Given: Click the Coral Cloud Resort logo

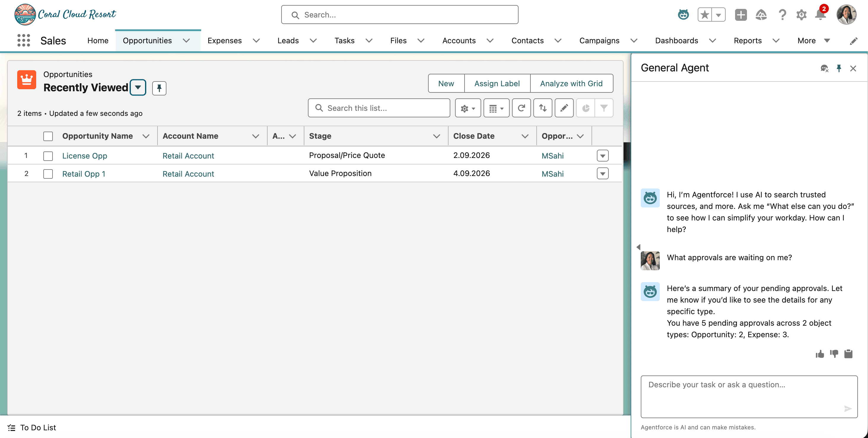Looking at the screenshot, I should coord(65,15).
